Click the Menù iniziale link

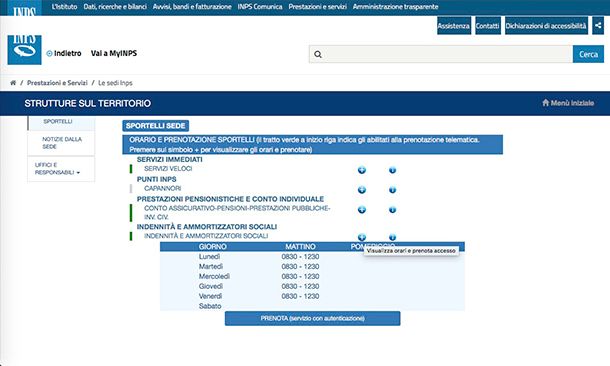[x=568, y=103]
